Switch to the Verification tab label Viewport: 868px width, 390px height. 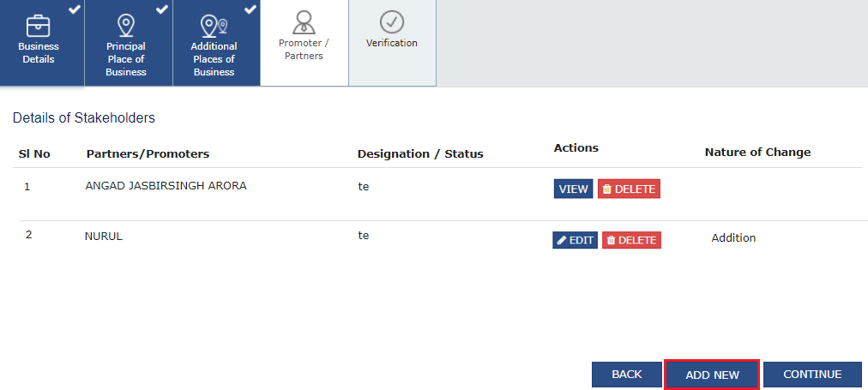click(391, 43)
